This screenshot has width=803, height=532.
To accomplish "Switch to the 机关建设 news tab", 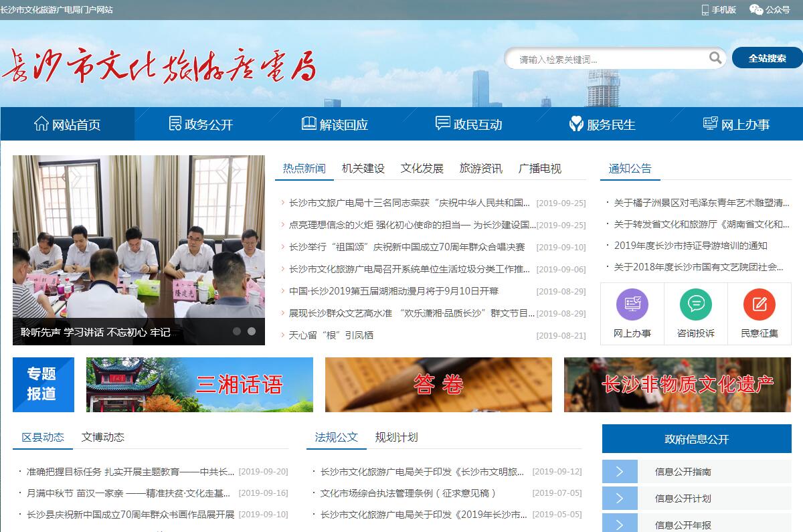I will point(363,169).
